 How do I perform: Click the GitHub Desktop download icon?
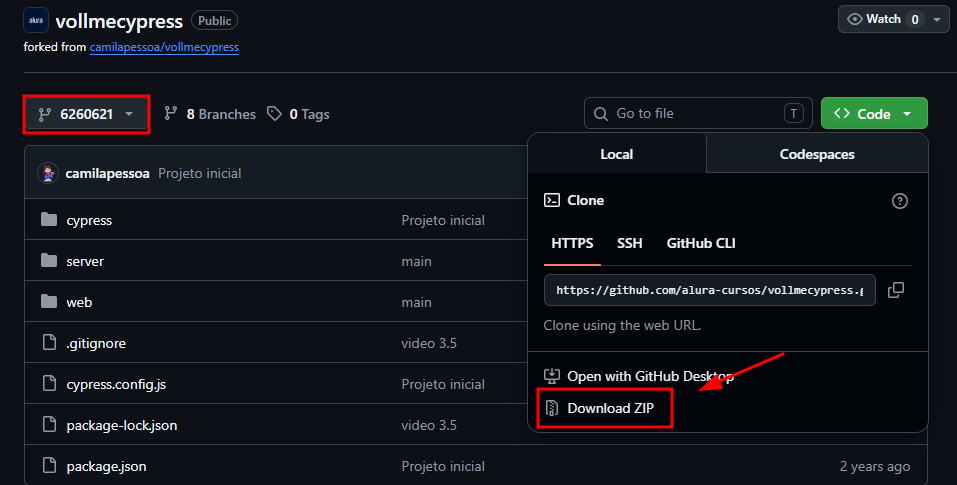[552, 376]
